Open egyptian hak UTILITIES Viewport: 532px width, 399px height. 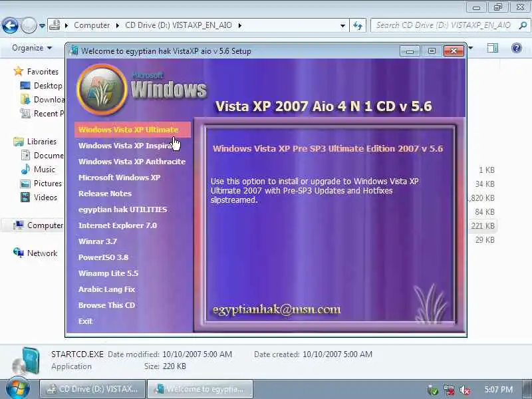(122, 209)
